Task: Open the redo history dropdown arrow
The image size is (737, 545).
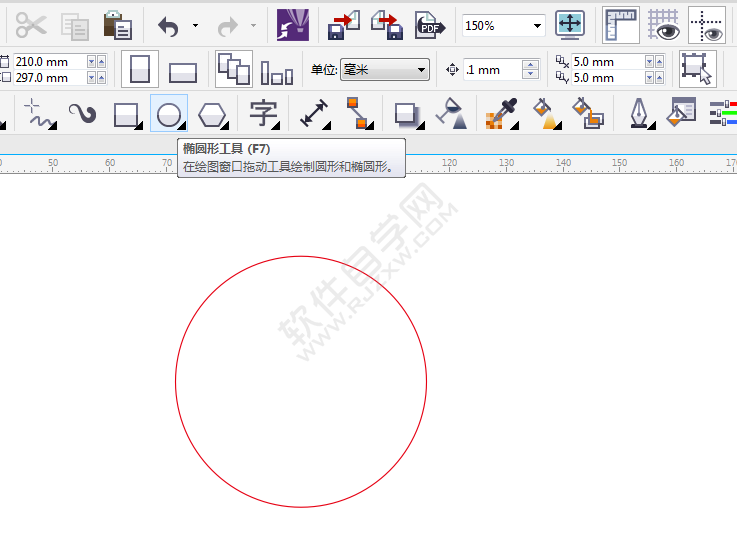Action: (253, 25)
